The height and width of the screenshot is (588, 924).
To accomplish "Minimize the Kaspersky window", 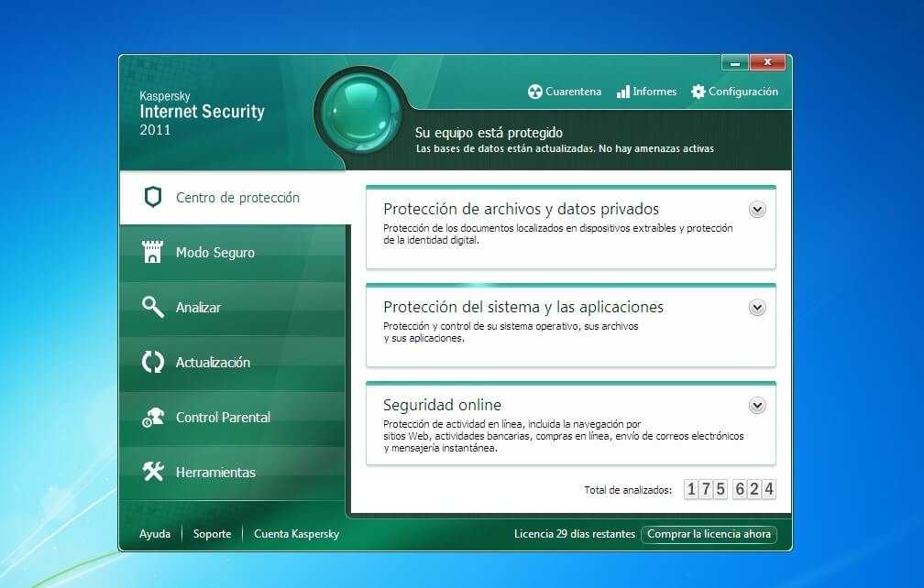I will point(735,62).
